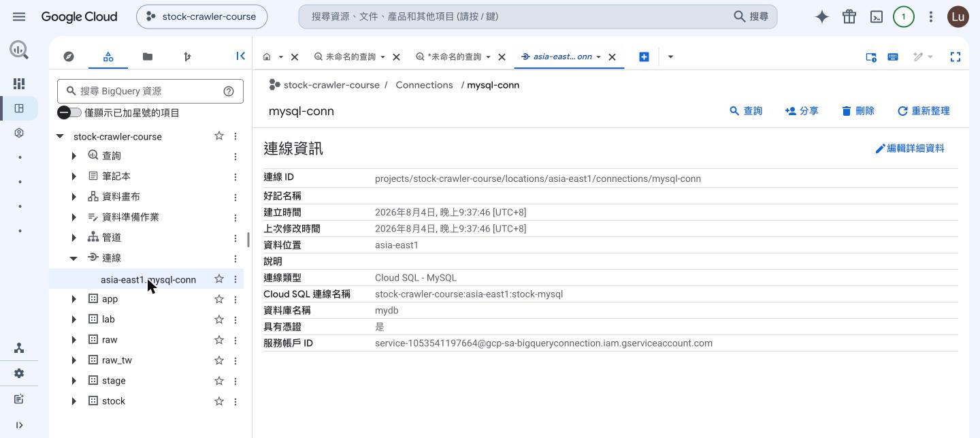
Task: Expand the app dataset
Action: coord(73,299)
